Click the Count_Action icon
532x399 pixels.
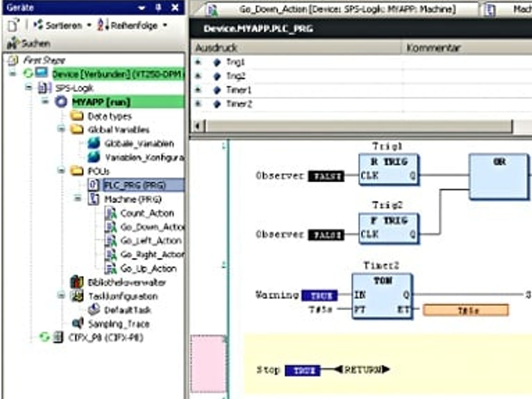[111, 213]
